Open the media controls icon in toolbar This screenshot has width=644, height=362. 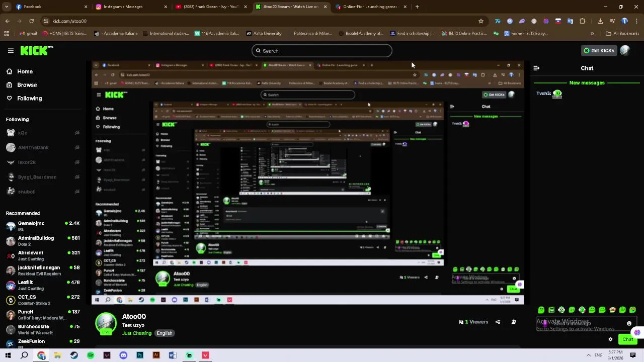coord(612,21)
